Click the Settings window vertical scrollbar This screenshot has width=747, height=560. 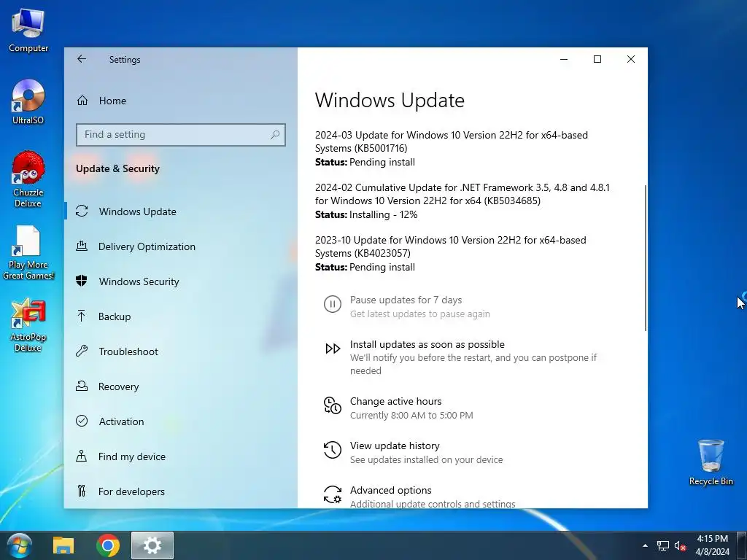646,257
